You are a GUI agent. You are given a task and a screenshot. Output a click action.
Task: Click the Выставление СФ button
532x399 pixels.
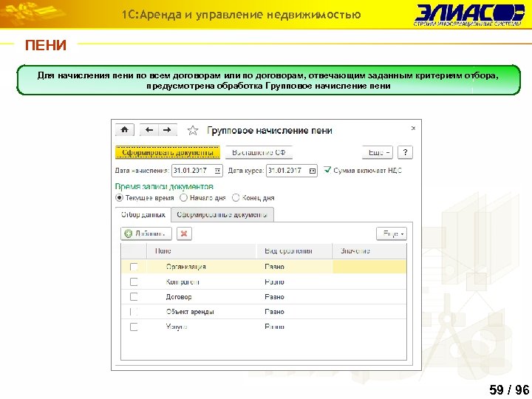259,152
